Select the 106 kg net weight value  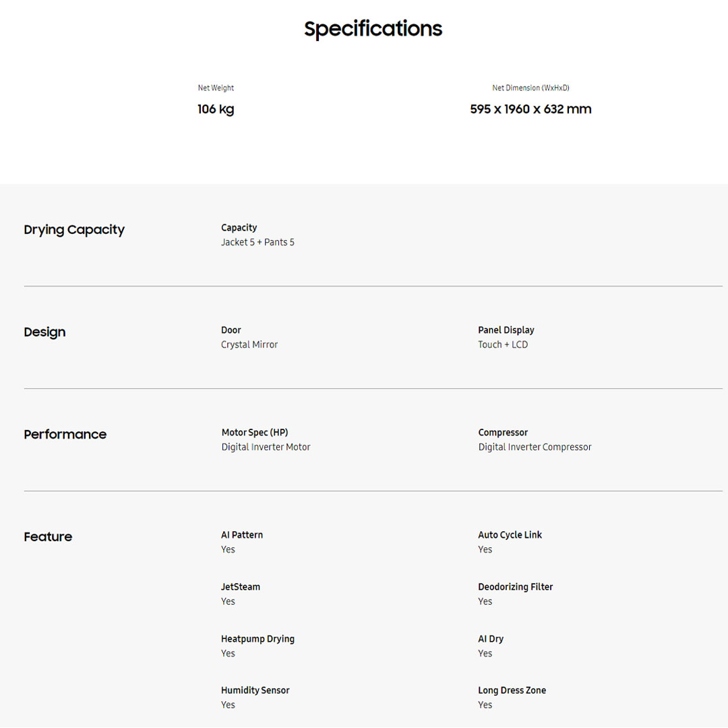coord(216,109)
